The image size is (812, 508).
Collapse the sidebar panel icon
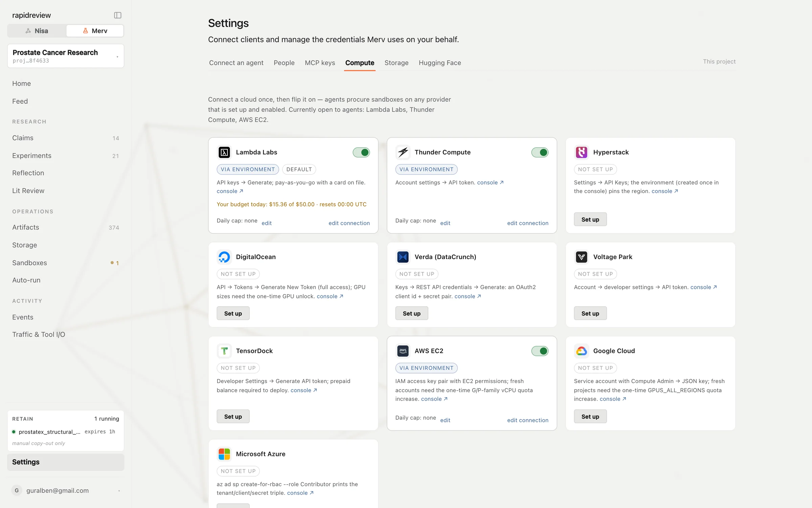(117, 15)
